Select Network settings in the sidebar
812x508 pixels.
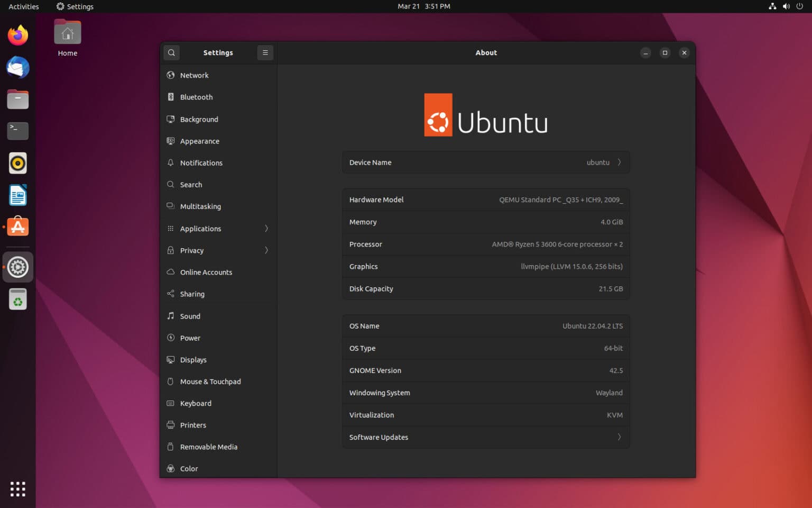tap(195, 75)
